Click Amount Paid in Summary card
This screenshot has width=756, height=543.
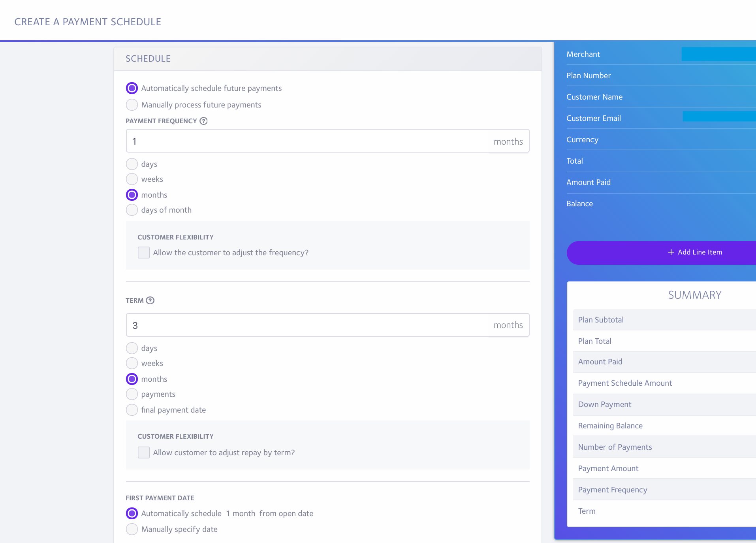(664, 362)
